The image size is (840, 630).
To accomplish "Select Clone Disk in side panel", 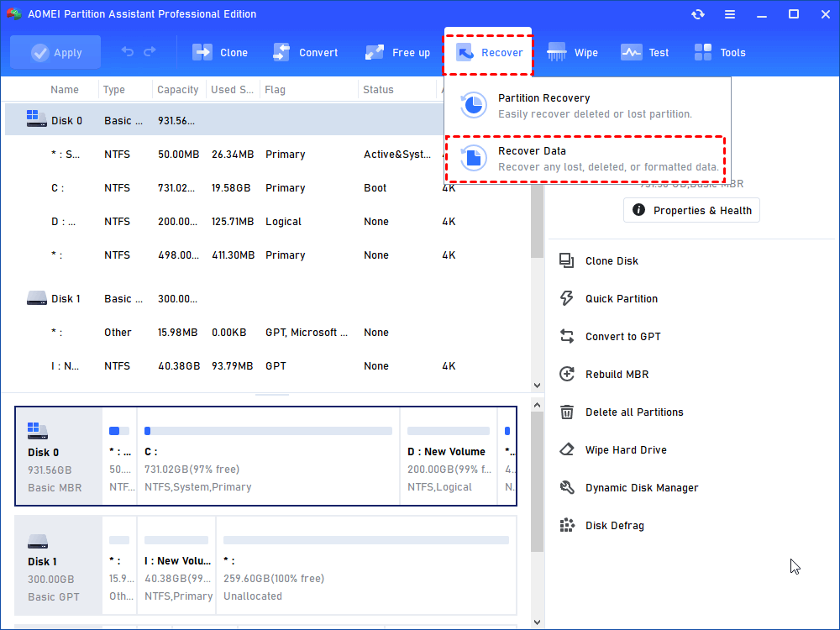I will point(612,261).
